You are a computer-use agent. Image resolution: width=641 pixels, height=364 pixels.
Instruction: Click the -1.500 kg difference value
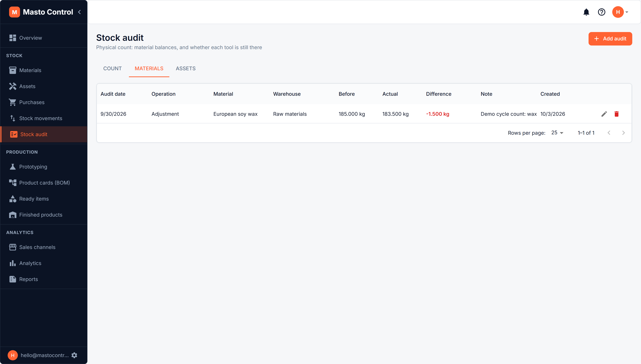tap(438, 114)
